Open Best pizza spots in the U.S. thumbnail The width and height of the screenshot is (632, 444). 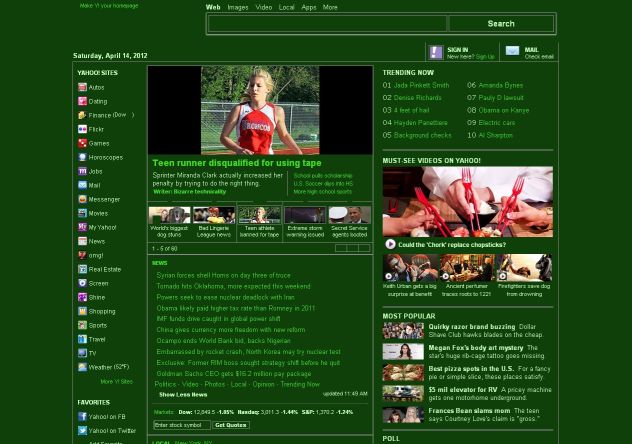(403, 373)
